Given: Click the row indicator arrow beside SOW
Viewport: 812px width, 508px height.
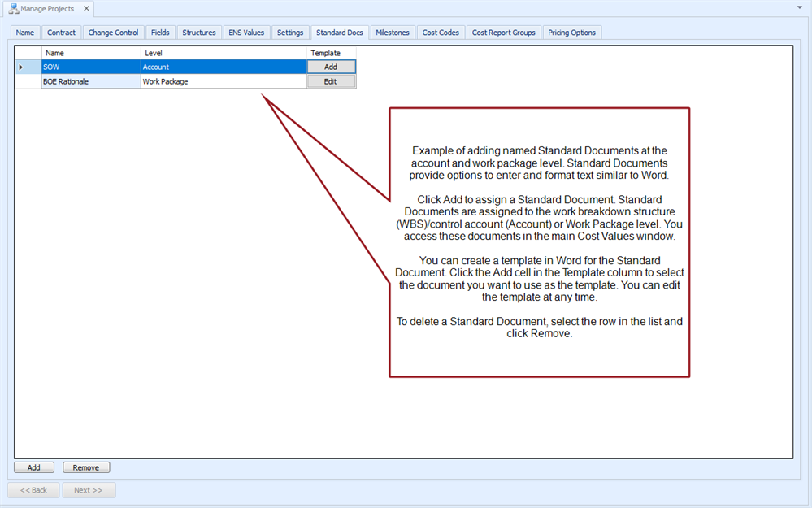Looking at the screenshot, I should [x=21, y=67].
